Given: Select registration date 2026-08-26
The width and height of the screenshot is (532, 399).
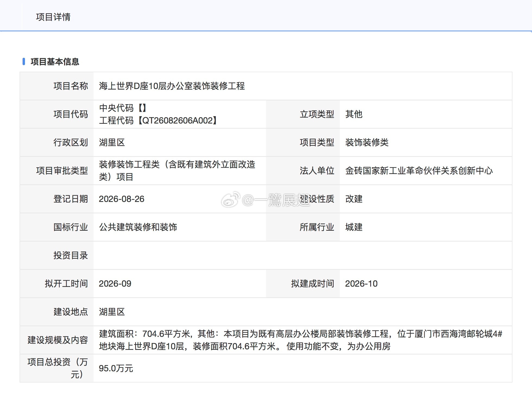Looking at the screenshot, I should pyautogui.click(x=122, y=199).
